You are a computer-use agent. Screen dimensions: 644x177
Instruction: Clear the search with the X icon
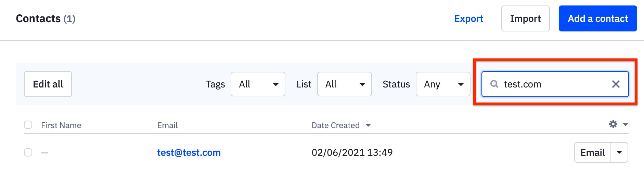click(616, 84)
